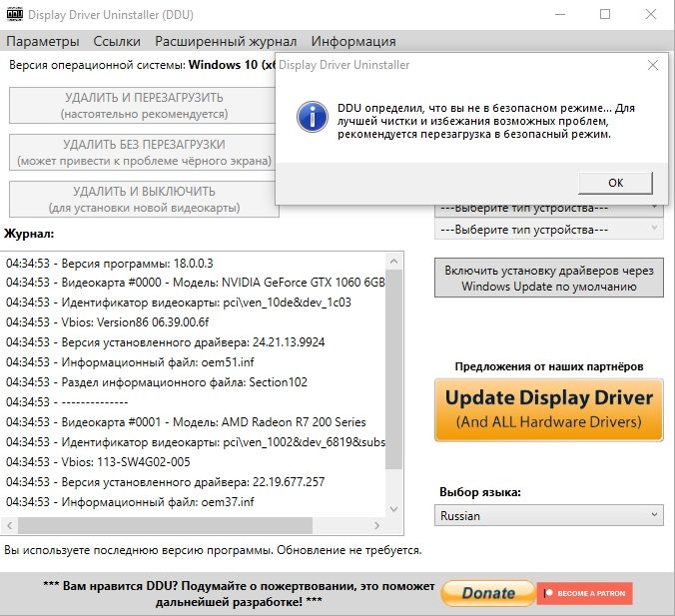
Task: Select log line Vbios: Version86 06.39.00.6f
Action: click(107, 322)
